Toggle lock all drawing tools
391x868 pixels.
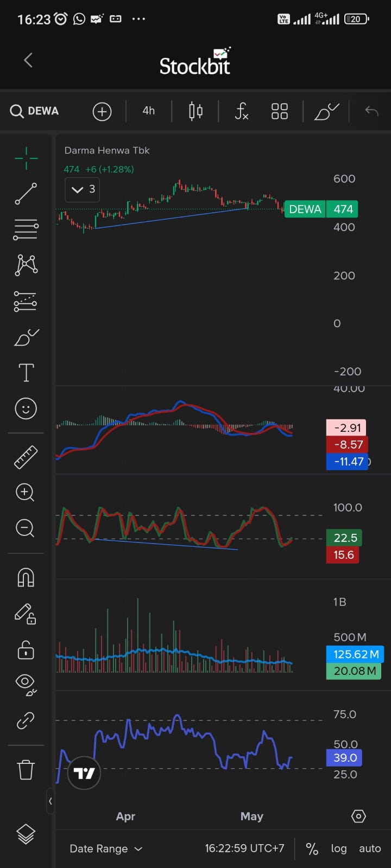click(26, 649)
